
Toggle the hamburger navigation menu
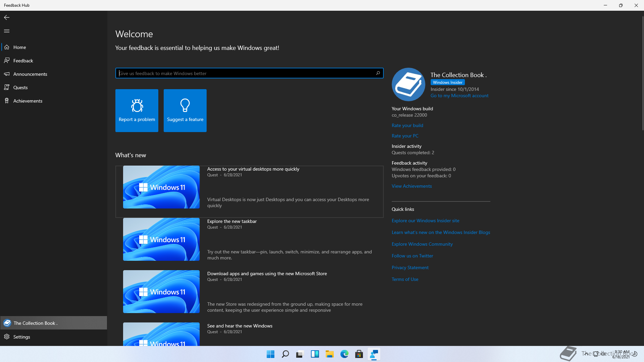tap(7, 31)
